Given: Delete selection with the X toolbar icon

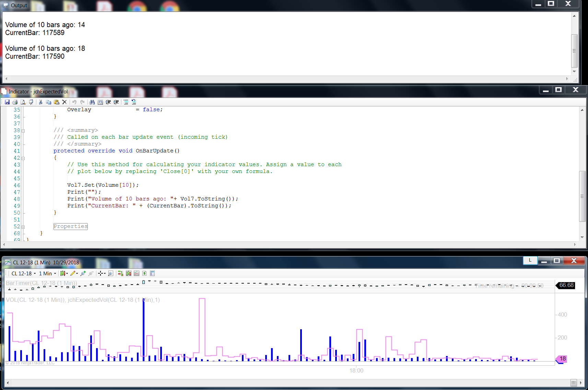Looking at the screenshot, I should pyautogui.click(x=64, y=102).
